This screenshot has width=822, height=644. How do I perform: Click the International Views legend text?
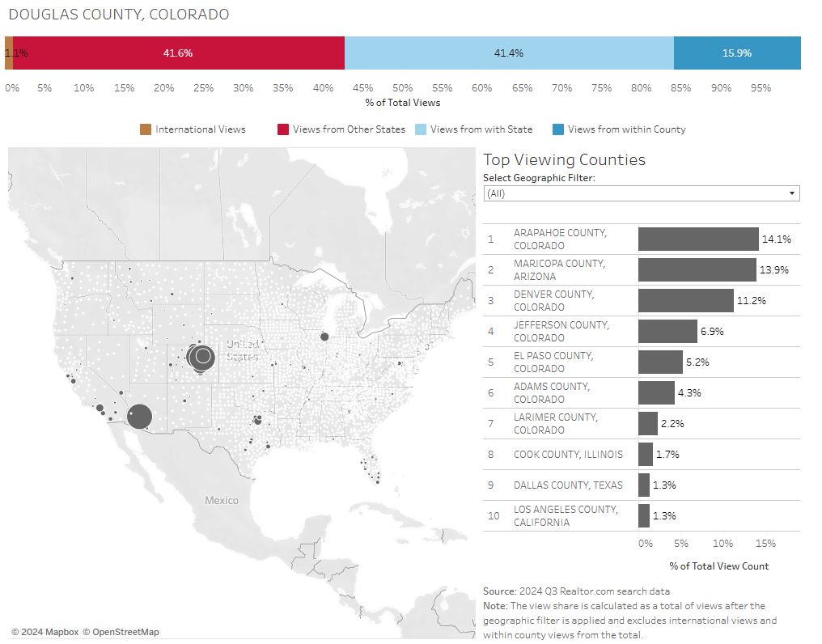pyautogui.click(x=201, y=129)
